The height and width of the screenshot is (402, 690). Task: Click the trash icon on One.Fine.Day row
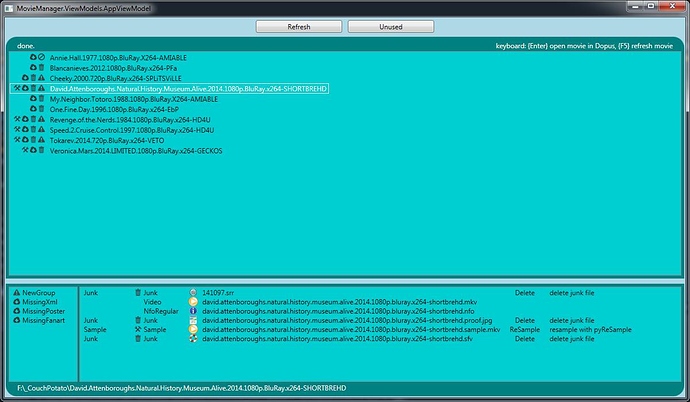41,109
